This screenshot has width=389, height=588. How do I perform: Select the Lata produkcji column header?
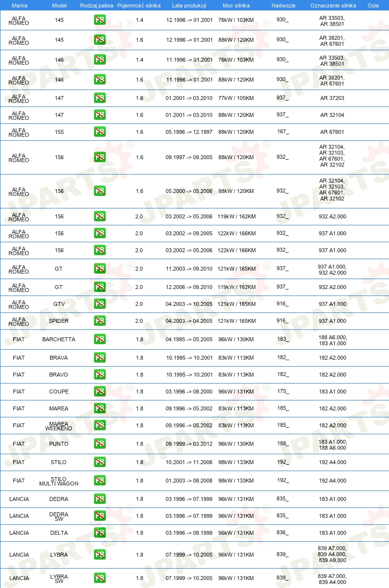click(189, 5)
